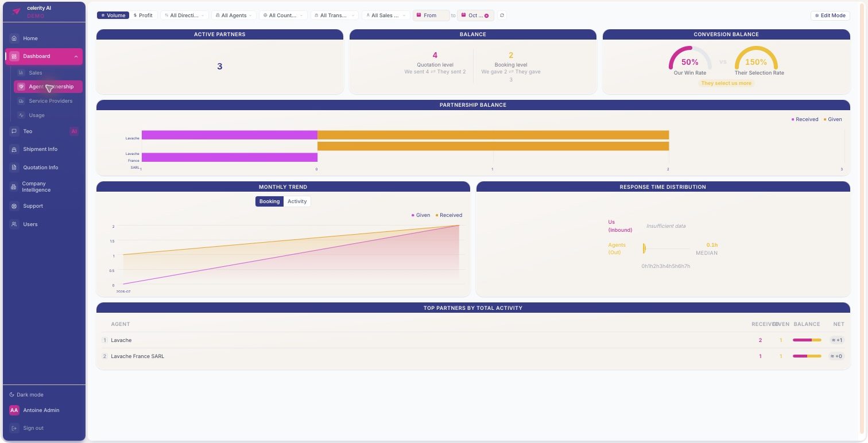Open Company Intelligence page
Screen dimensions: 868x443
click(x=44, y=187)
